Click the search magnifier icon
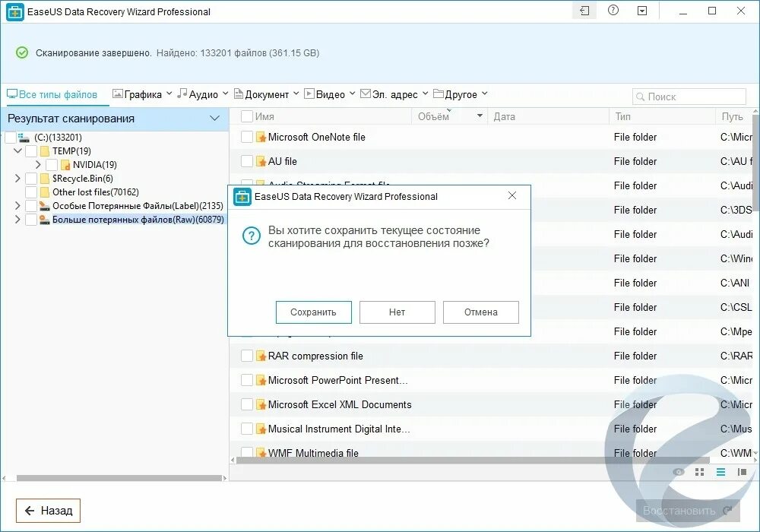760x532 pixels. [x=640, y=97]
